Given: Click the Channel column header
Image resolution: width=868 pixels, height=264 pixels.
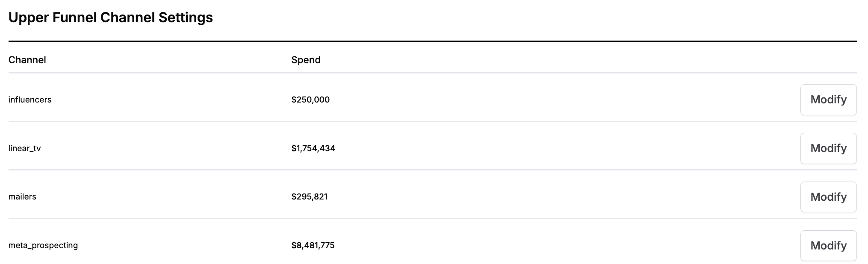Looking at the screenshot, I should (27, 60).
